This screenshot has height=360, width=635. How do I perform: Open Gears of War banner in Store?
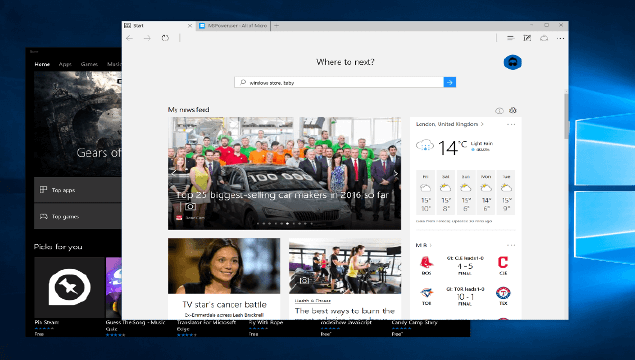[78, 124]
